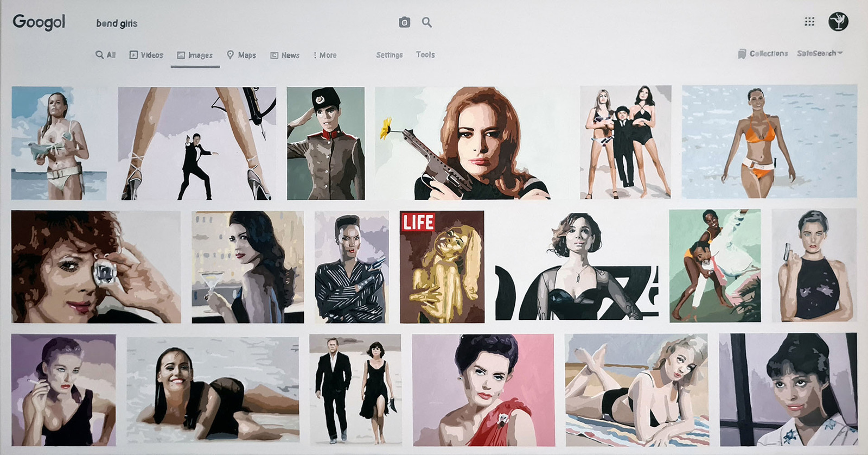The image size is (868, 455).
Task: Open thumbnail of woman against pink background
Action: pyautogui.click(x=483, y=390)
